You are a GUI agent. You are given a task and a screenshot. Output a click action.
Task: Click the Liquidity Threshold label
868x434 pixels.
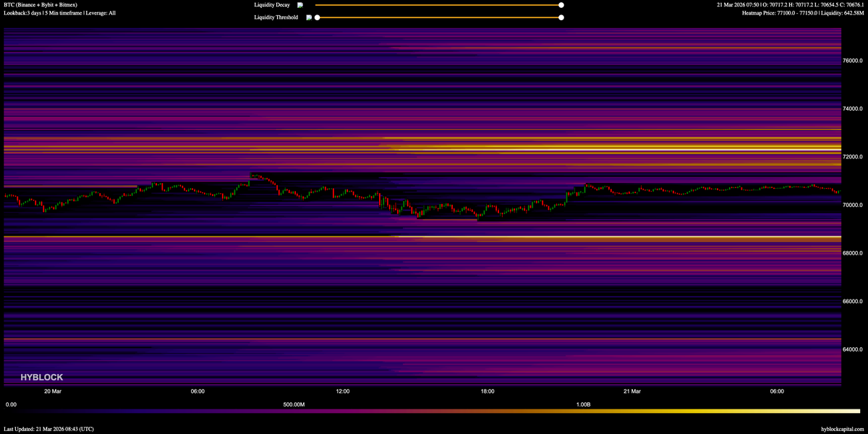click(x=276, y=17)
